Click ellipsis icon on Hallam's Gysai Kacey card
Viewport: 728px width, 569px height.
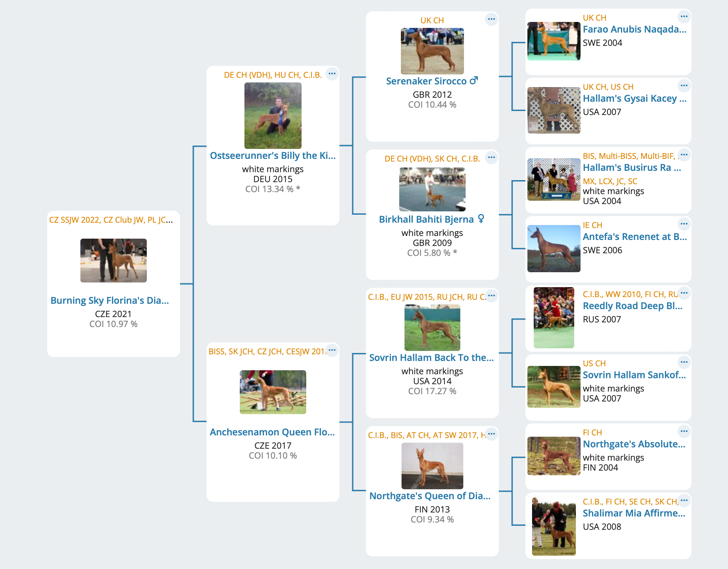[x=684, y=86]
